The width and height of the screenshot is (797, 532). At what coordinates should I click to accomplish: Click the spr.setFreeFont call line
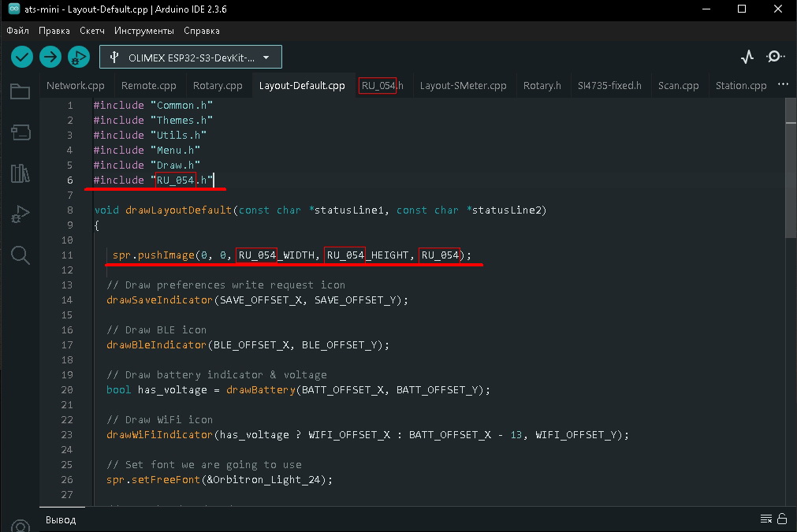[x=220, y=480]
